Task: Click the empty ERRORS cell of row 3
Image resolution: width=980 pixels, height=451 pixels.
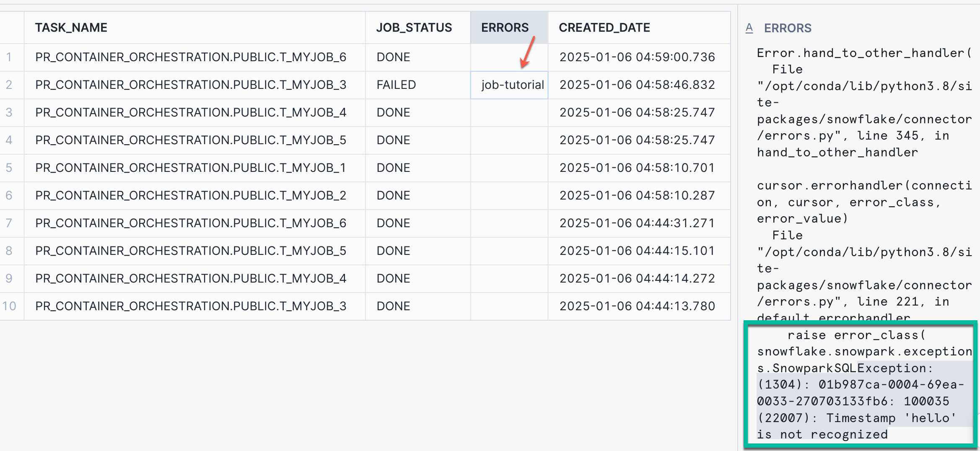Action: click(x=510, y=112)
